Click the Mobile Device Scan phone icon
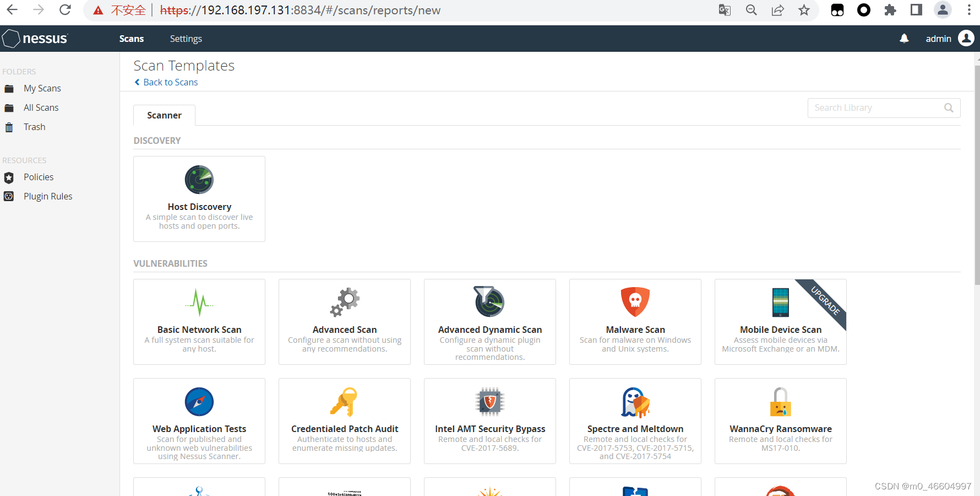This screenshot has width=980, height=496. pyautogui.click(x=781, y=302)
